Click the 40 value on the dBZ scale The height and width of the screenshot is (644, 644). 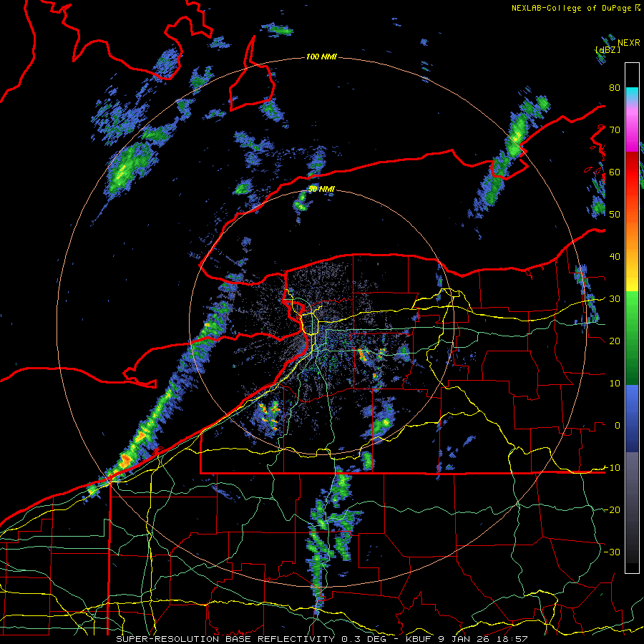click(x=615, y=257)
